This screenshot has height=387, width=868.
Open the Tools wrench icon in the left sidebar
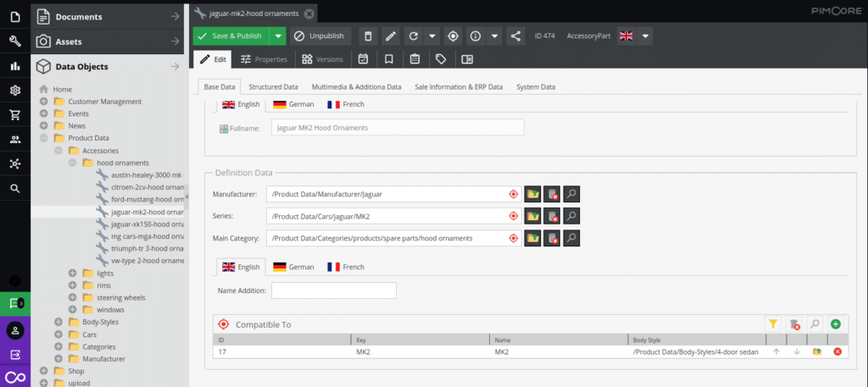(x=15, y=41)
